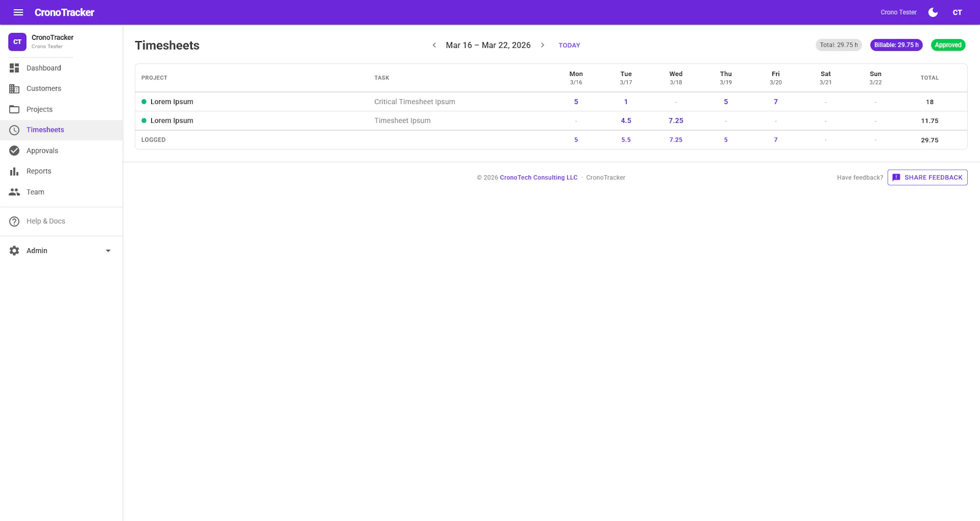
Task: Click the TASK column header
Action: pos(382,78)
